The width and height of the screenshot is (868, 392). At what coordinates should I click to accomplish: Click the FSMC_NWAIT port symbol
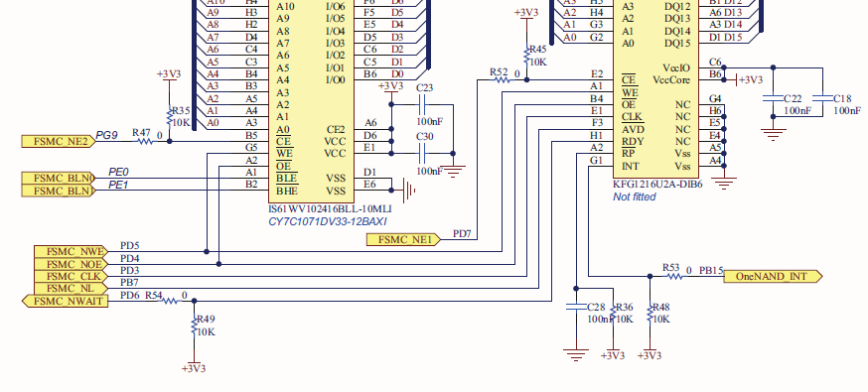[65, 301]
